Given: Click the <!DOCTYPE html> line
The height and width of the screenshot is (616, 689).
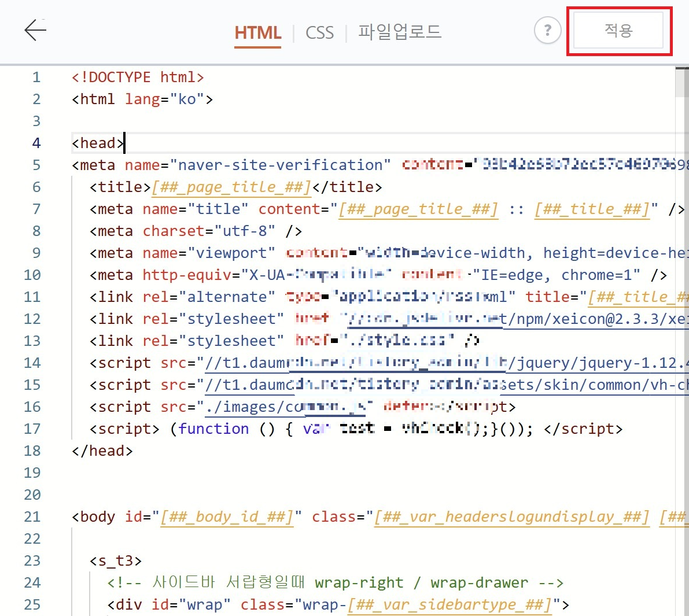Looking at the screenshot, I should click(138, 78).
